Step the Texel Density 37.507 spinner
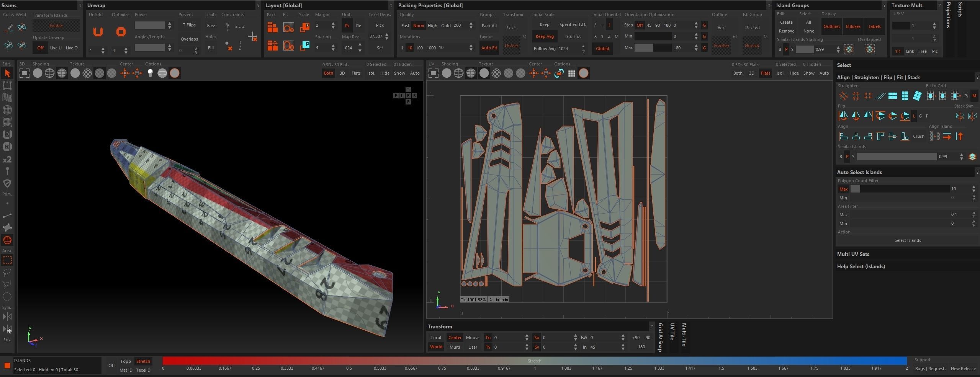This screenshot has width=980, height=377. (x=387, y=36)
